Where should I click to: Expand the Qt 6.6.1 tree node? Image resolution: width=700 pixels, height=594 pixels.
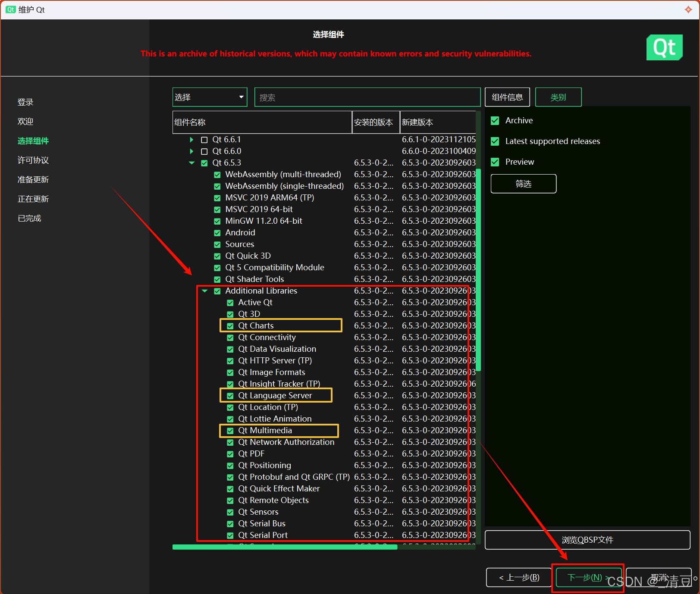[x=191, y=140]
